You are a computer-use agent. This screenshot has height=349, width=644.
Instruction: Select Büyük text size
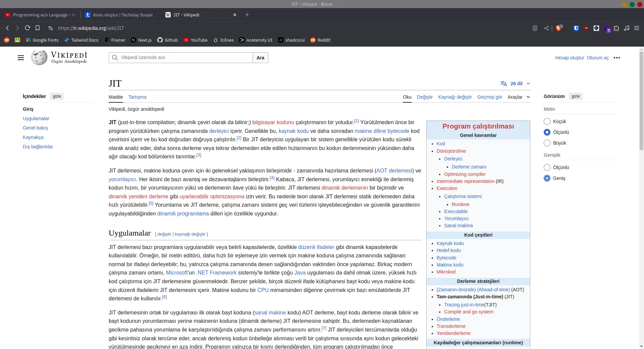click(x=547, y=143)
